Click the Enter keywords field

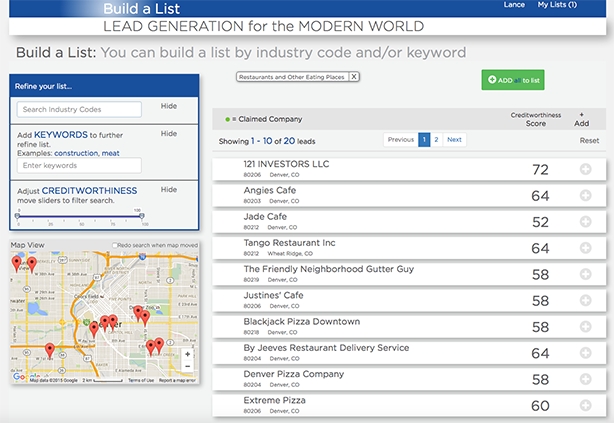point(79,165)
